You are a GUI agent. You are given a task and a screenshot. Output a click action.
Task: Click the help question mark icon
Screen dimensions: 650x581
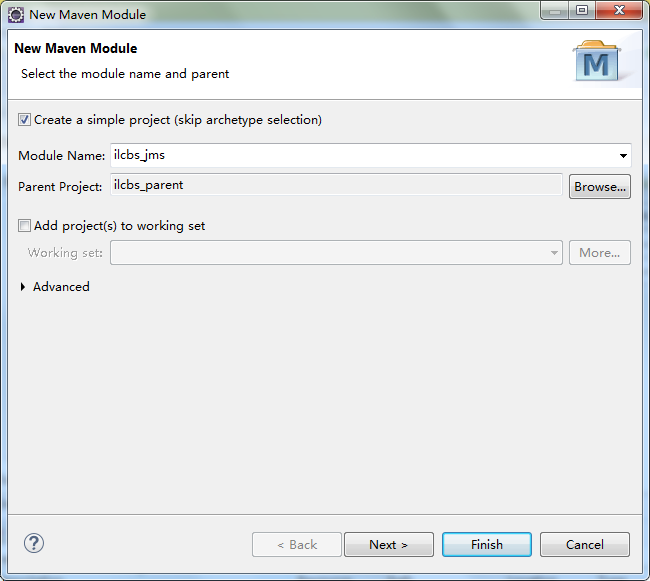pos(34,543)
